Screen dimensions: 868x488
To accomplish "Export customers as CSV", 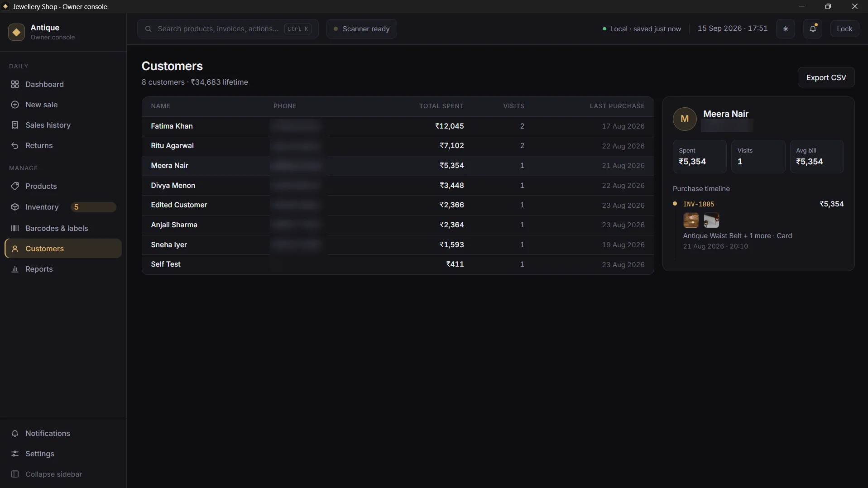I will [x=826, y=78].
